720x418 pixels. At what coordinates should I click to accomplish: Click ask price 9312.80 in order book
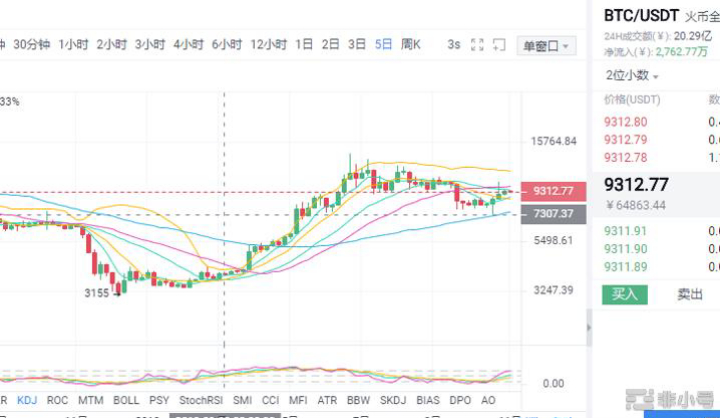click(x=625, y=122)
